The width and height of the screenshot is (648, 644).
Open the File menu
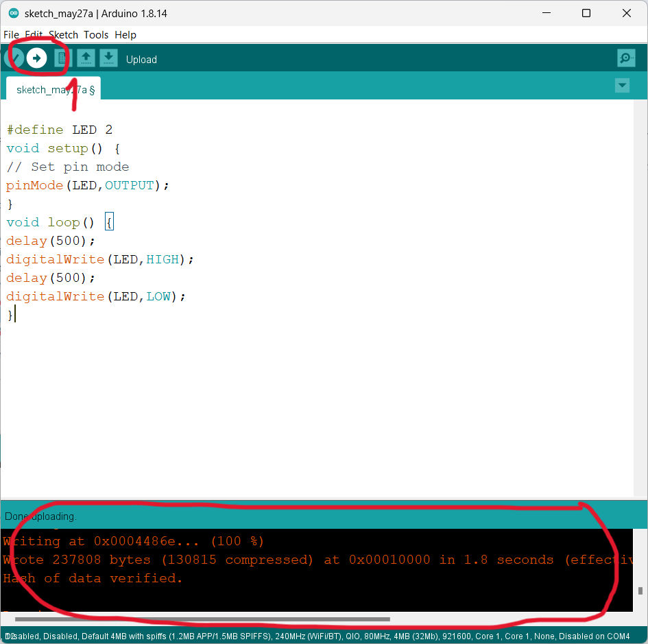pos(11,35)
